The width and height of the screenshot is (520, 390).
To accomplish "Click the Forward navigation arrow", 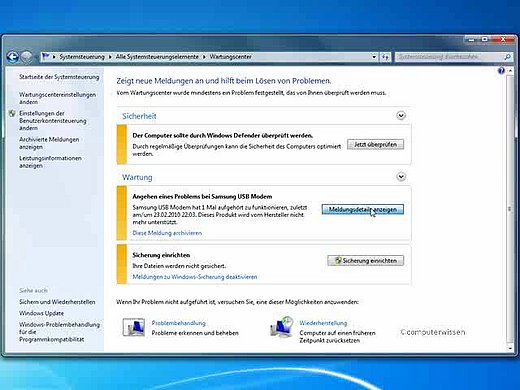I will pyautogui.click(x=27, y=57).
